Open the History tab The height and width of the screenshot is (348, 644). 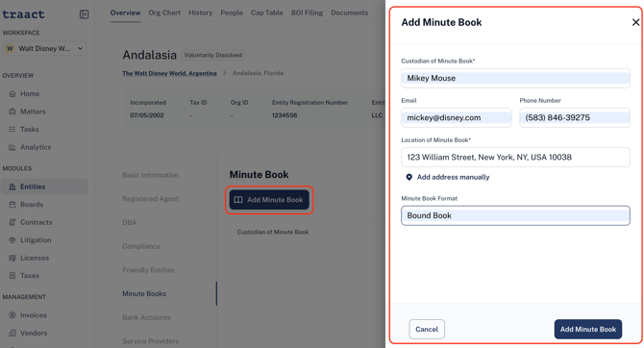point(201,12)
